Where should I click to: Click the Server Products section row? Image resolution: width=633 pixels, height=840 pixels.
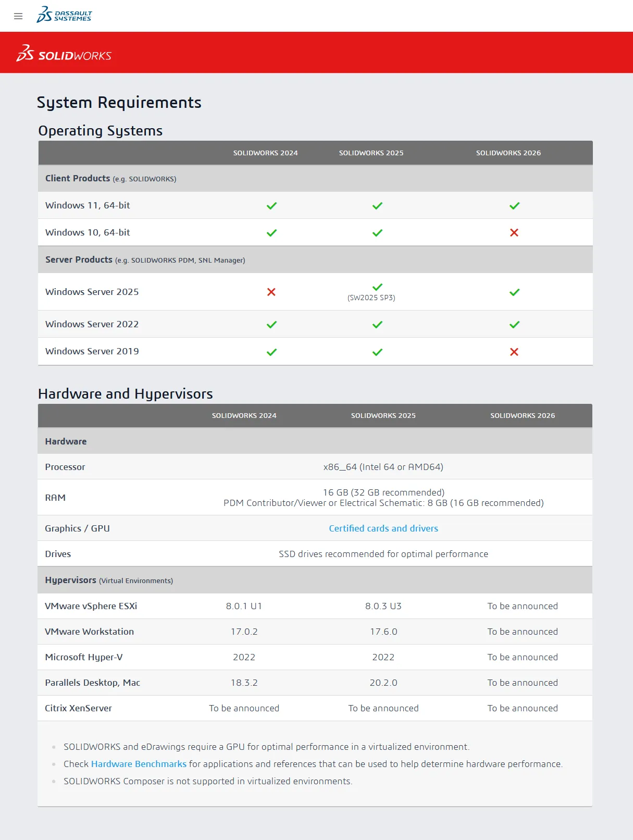[315, 260]
